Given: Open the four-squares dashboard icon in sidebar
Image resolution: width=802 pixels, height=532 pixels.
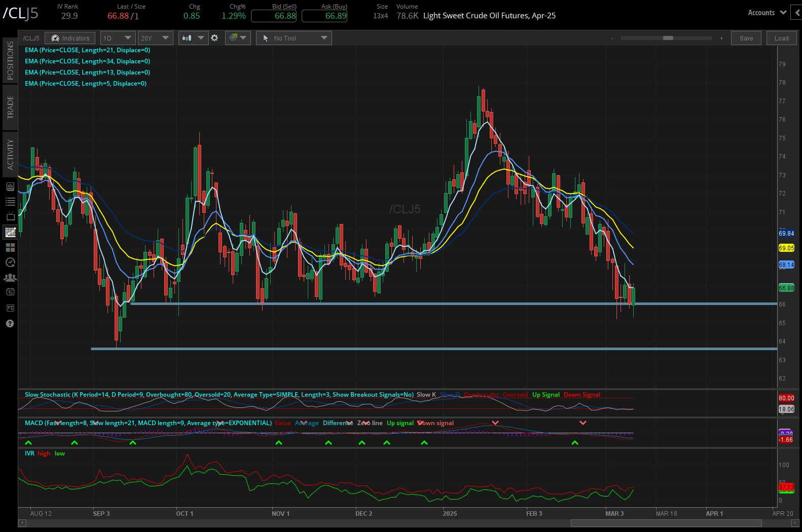Looking at the screenshot, I should pyautogui.click(x=10, y=247).
